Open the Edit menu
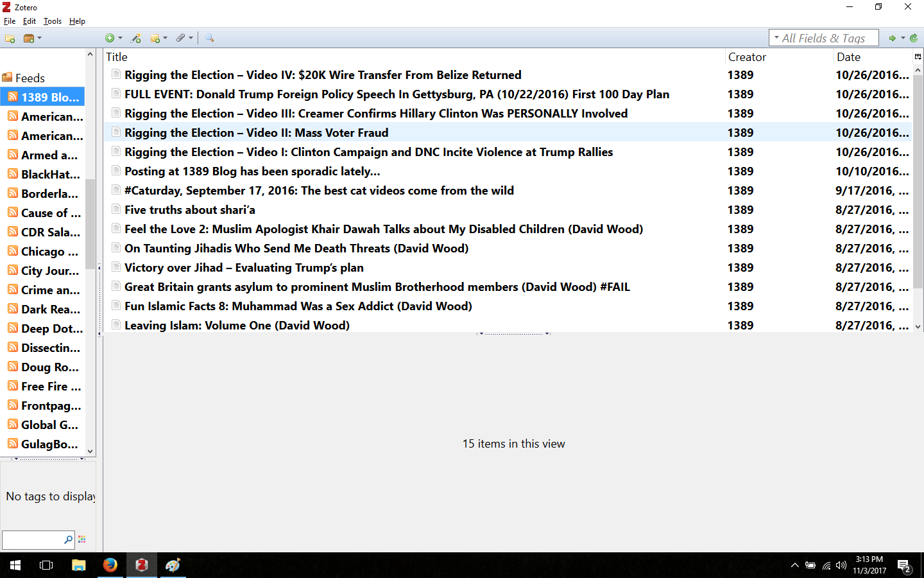The image size is (924, 578). click(30, 21)
